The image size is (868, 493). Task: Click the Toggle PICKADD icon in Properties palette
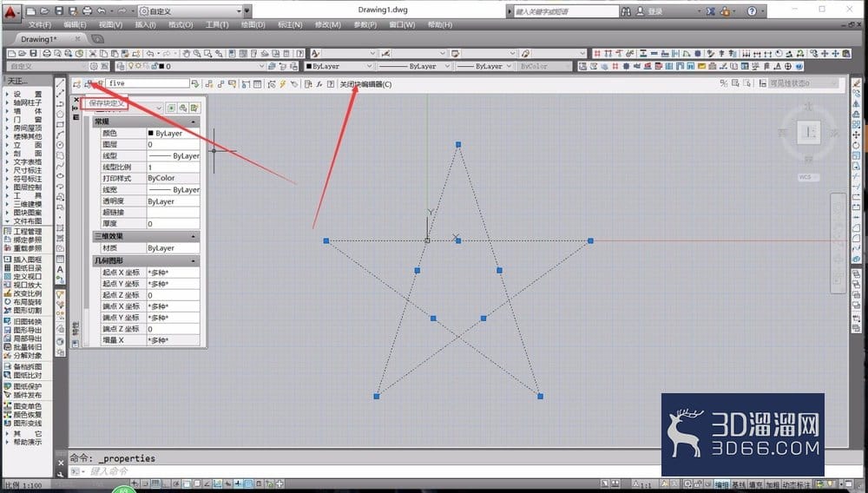click(172, 108)
